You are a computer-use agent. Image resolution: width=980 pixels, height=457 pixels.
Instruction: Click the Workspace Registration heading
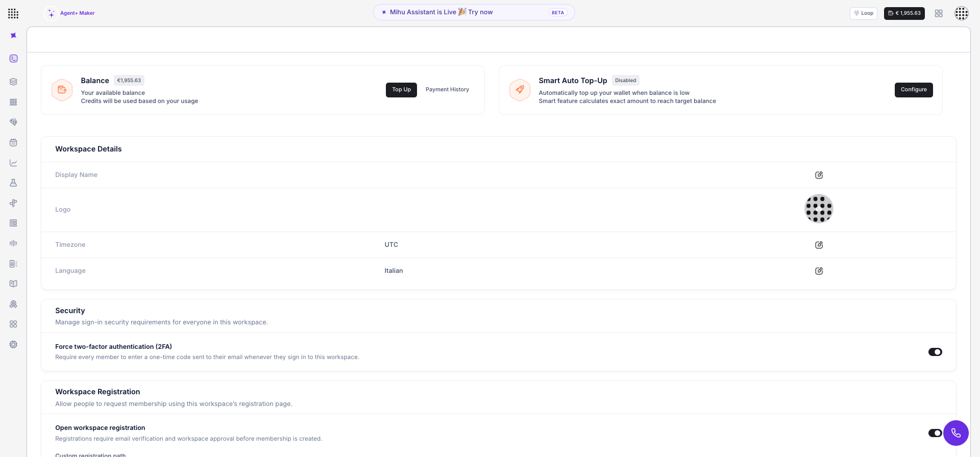coord(97,392)
